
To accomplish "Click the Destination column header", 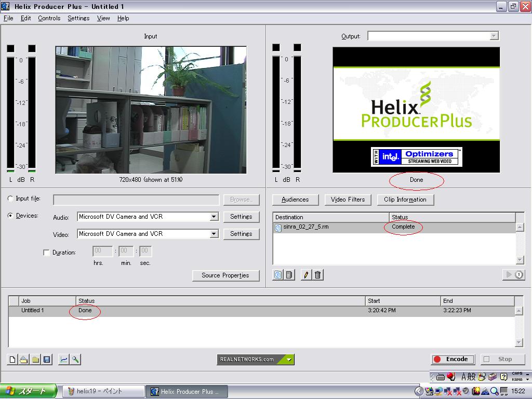I will (331, 217).
